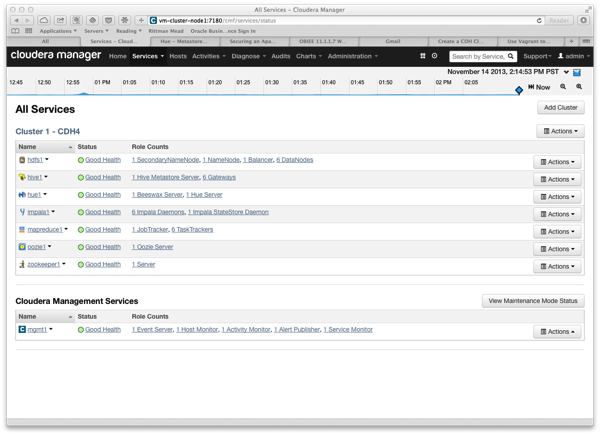600x435 pixels.
Task: Open the Rittman Mead bookmark
Action: (x=166, y=31)
